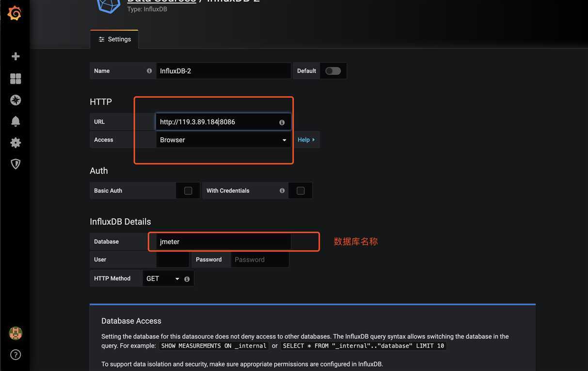Show HTTP Method info icon
The height and width of the screenshot is (371, 588).
(x=187, y=279)
